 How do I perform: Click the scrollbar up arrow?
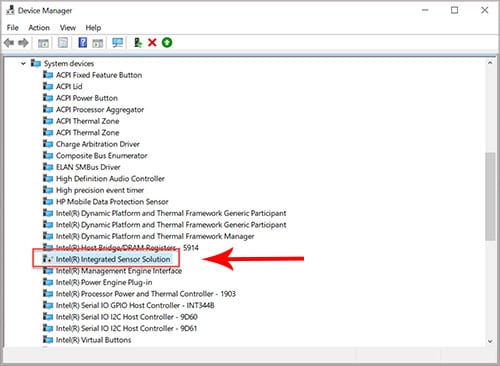pyautogui.click(x=490, y=63)
